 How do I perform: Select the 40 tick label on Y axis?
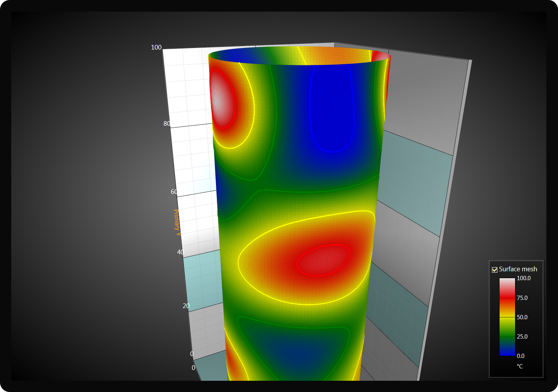(x=180, y=252)
